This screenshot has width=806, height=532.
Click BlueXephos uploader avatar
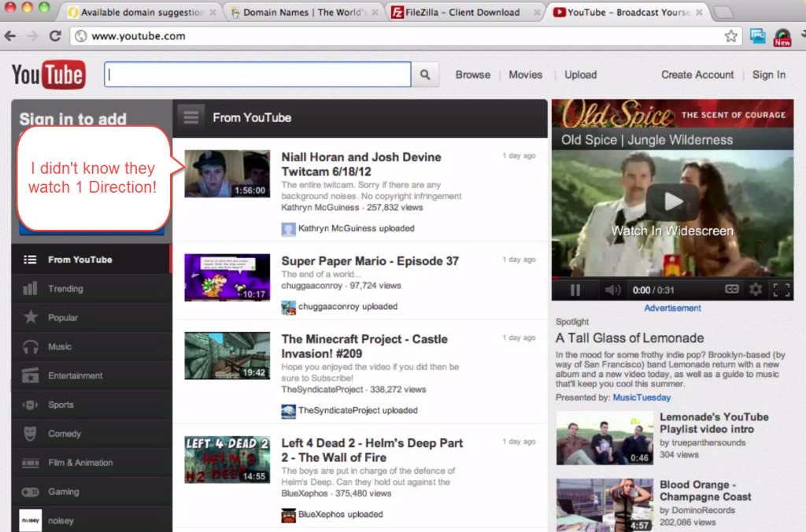[x=288, y=515]
